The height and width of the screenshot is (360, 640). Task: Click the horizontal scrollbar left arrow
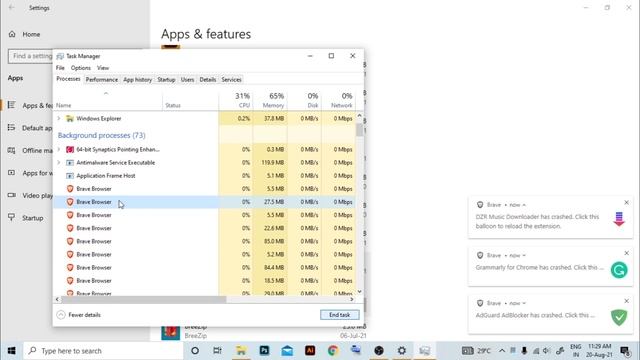tap(57, 299)
